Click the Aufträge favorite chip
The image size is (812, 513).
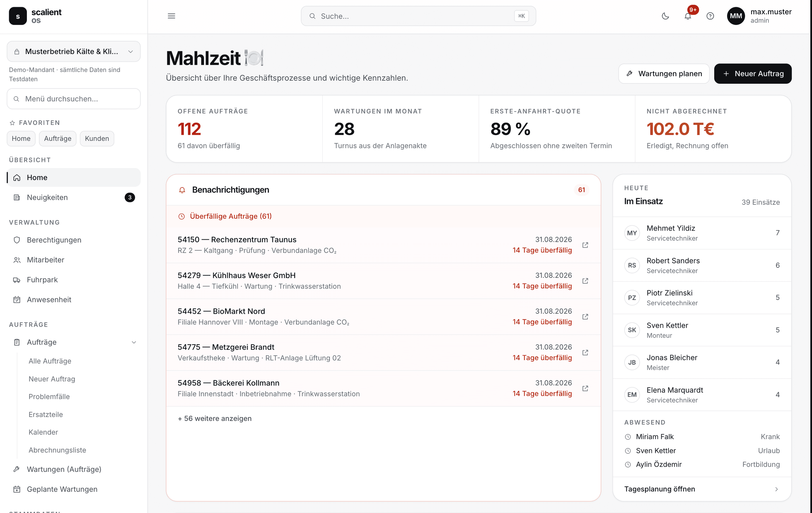tap(58, 139)
